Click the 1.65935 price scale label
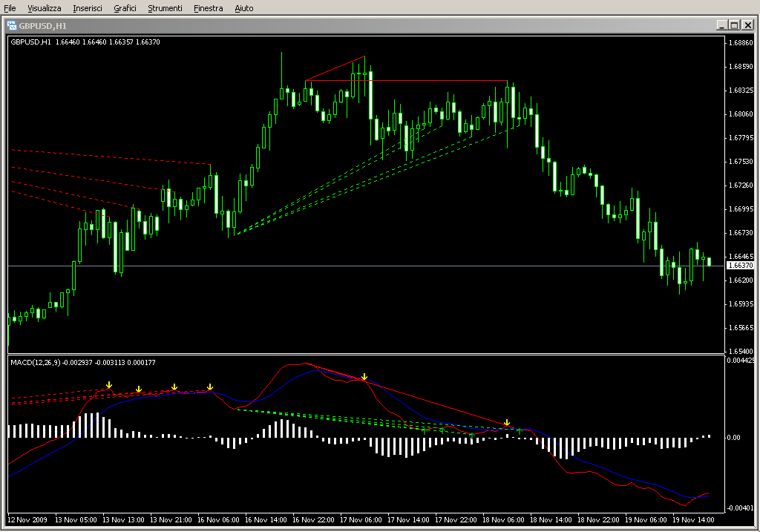This screenshot has width=760, height=532. pos(741,303)
